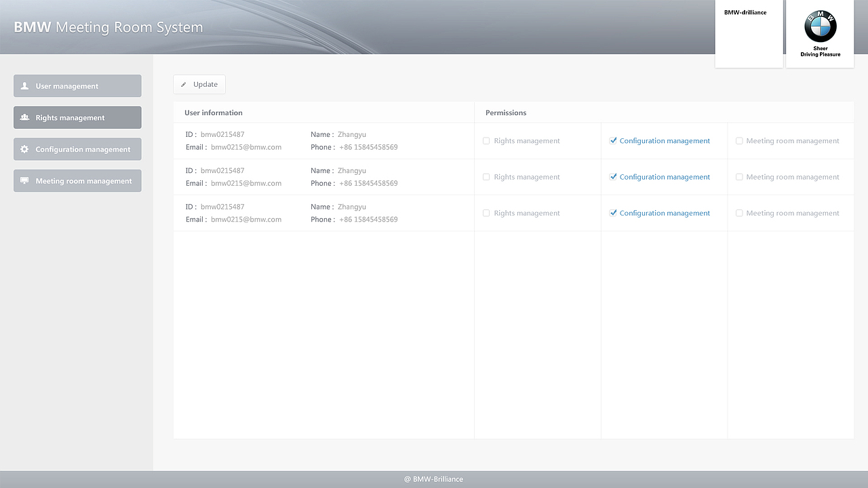Click the monitor icon for Meeting room management

coord(24,181)
